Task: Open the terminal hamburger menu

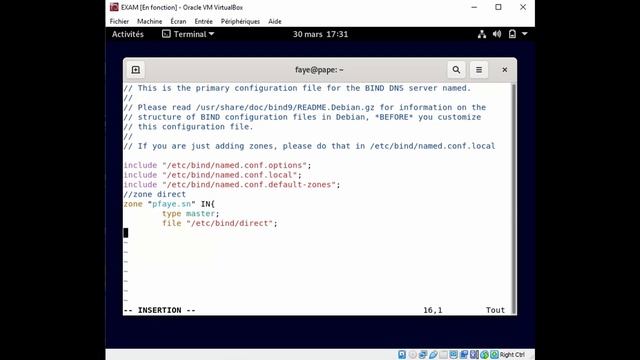Action: (x=479, y=70)
